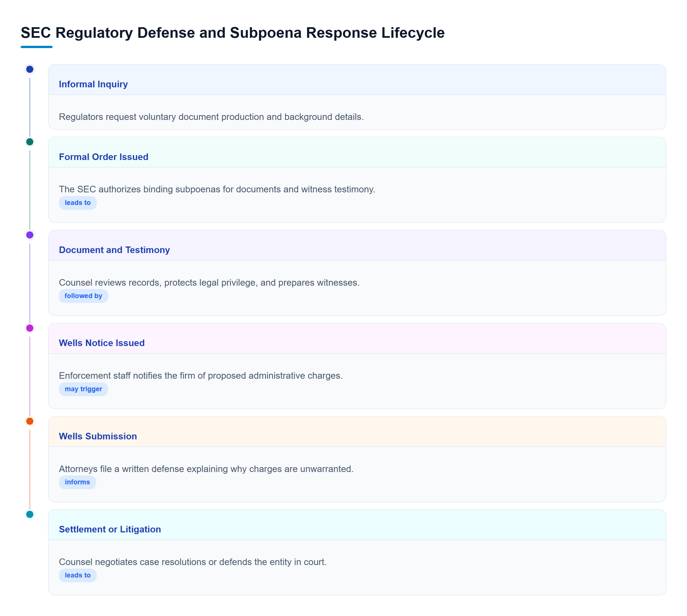
Task: Select the Formal Order Issued timeline dot
Action: pyautogui.click(x=30, y=142)
